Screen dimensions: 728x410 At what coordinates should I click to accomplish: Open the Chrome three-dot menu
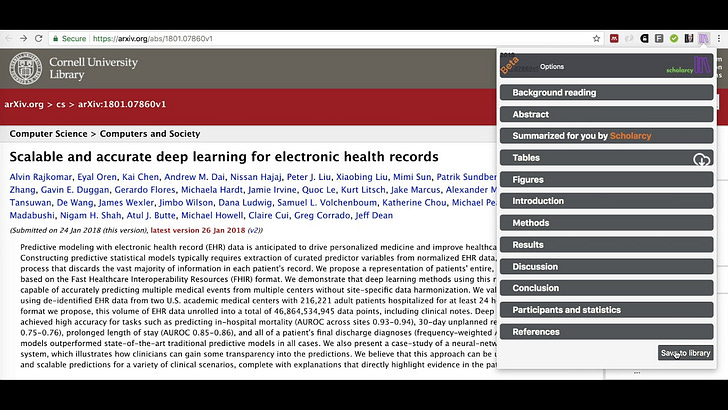point(719,39)
